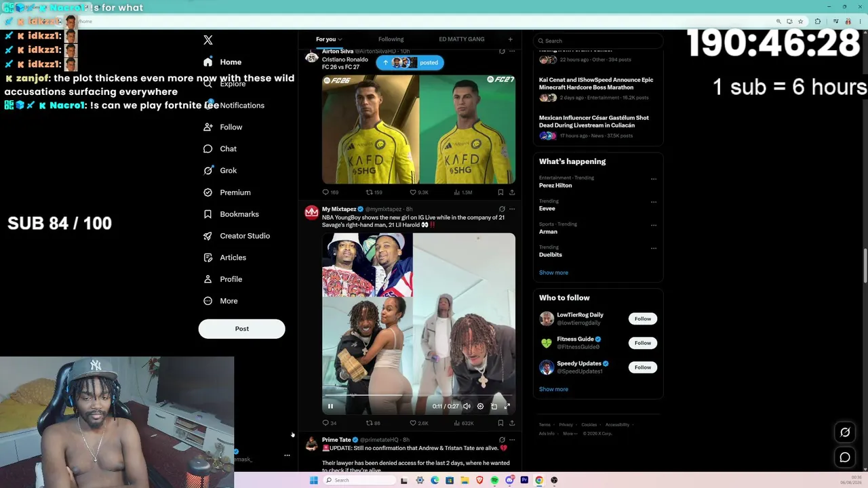Repost the My Mixtapez post
The image size is (868, 488).
click(x=373, y=423)
